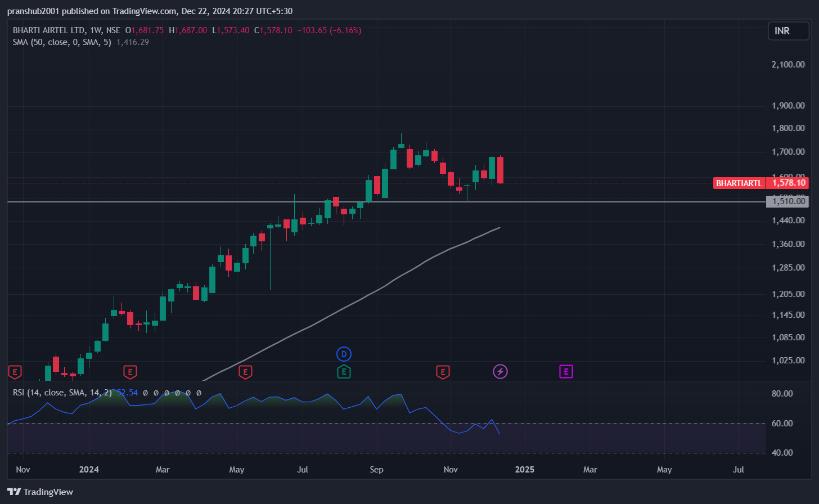The width and height of the screenshot is (819, 504).
Task: Click the change value −103.65 (−6.16%)
Action: [x=329, y=30]
